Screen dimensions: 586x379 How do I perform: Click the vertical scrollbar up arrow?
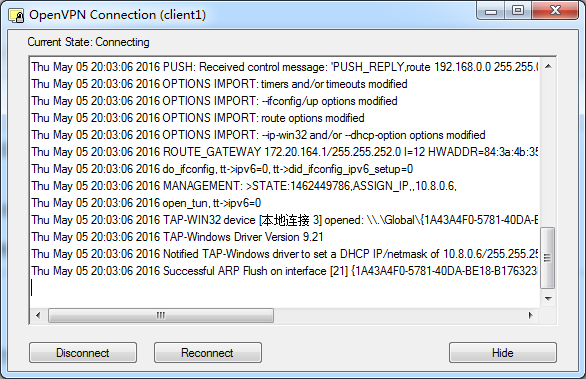pyautogui.click(x=548, y=67)
